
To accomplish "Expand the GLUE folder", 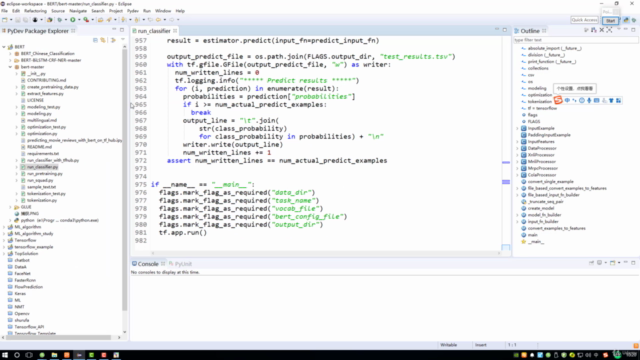I will (10, 207).
